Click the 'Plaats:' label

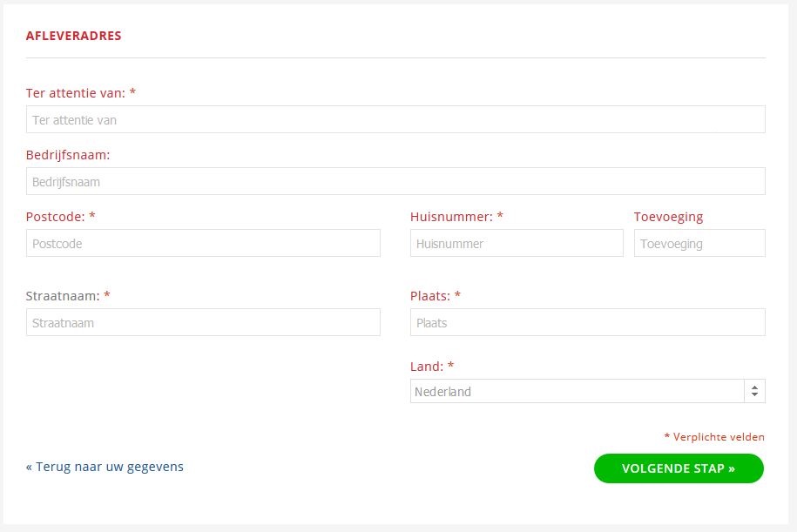(436, 296)
